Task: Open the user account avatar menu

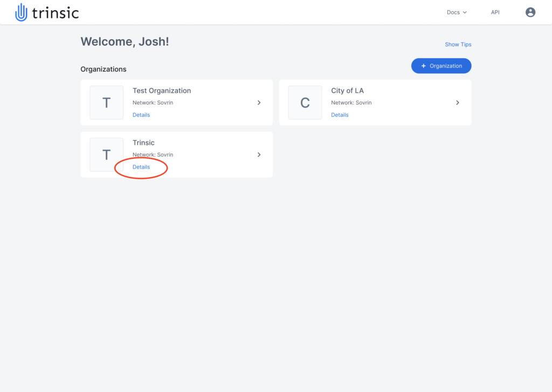Action: [x=530, y=12]
